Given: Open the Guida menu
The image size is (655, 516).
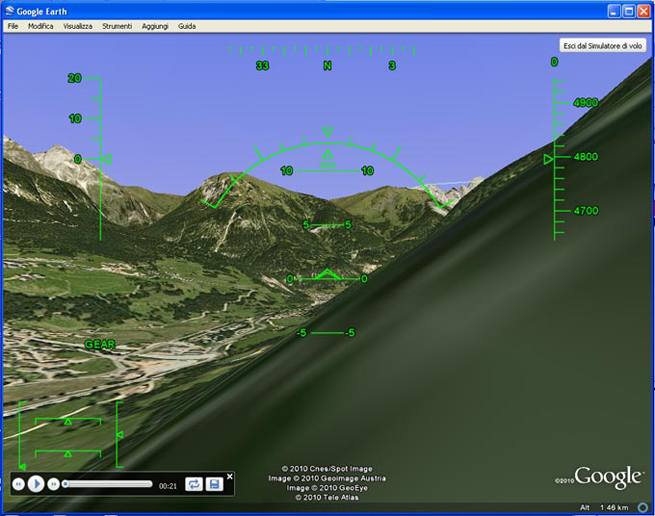Looking at the screenshot, I should [x=187, y=26].
